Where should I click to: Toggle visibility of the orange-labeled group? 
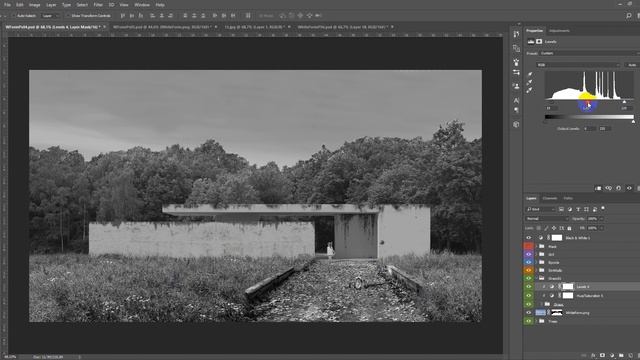pos(529,270)
